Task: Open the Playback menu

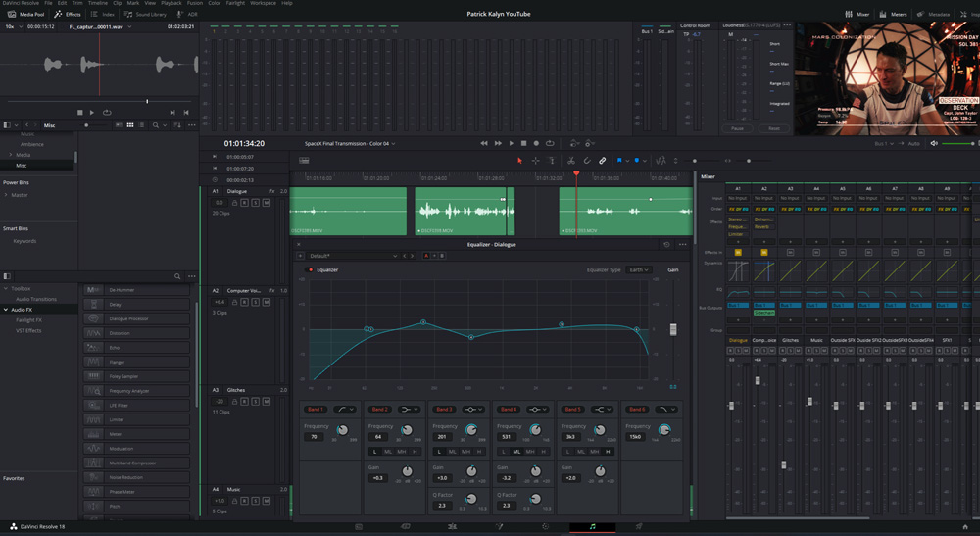Action: pyautogui.click(x=171, y=3)
